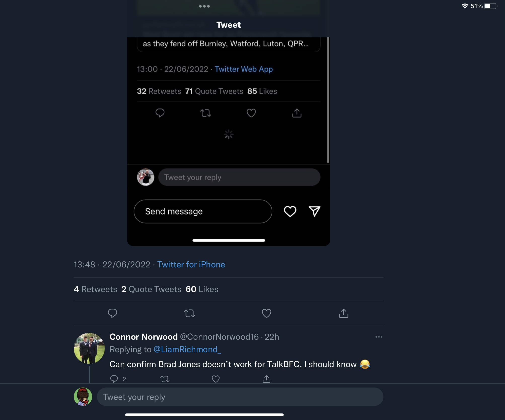Reply to the main tweet via bubble icon
Viewport: 505px width, 420px height.
pyautogui.click(x=112, y=313)
